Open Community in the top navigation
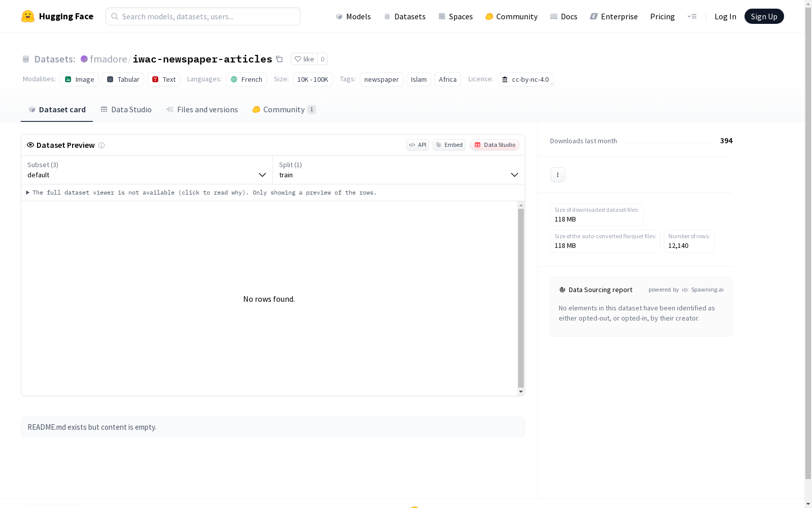Viewport: 812px width, 508px height. 512,16
